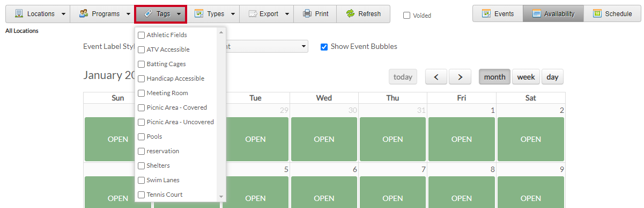Click the Tags label icon
The height and width of the screenshot is (208, 644).
pyautogui.click(x=149, y=13)
